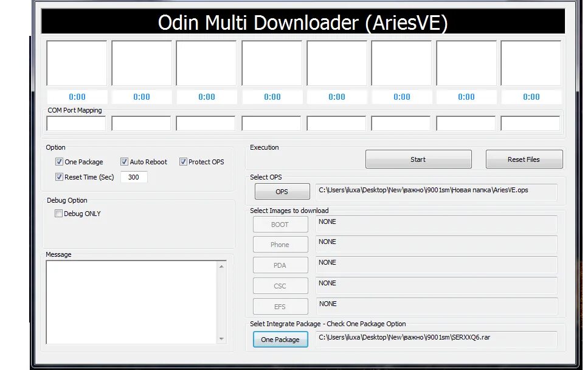
Task: Click the 'COM Port Mapping' group label
Action: [x=75, y=110]
